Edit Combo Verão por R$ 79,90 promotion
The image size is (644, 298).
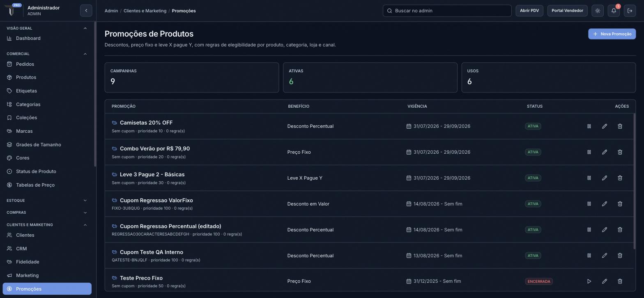point(605,152)
